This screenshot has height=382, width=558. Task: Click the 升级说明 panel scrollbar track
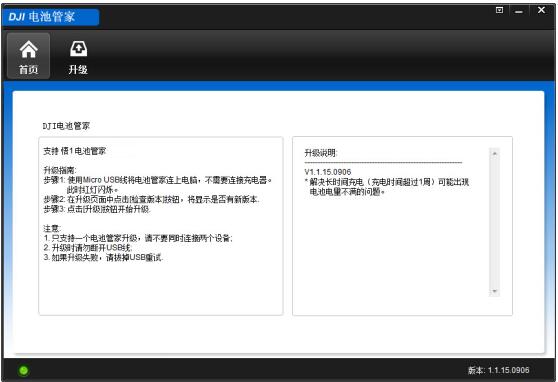[494, 223]
